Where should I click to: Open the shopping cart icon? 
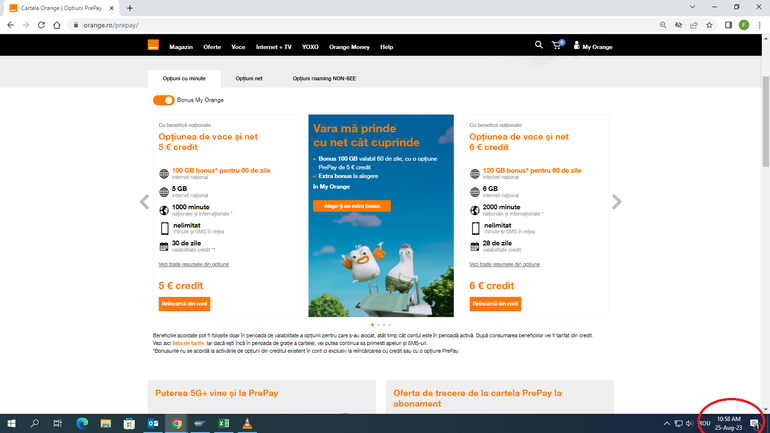tap(557, 45)
